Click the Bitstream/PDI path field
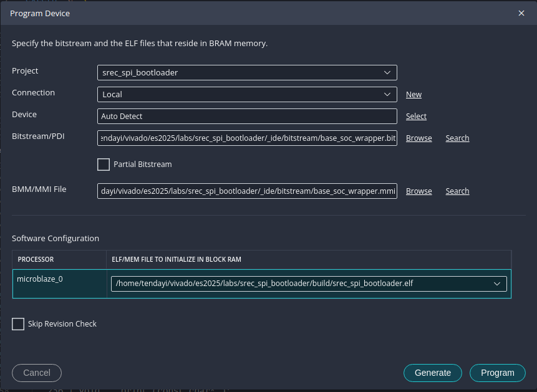The image size is (537, 392). pyautogui.click(x=247, y=138)
